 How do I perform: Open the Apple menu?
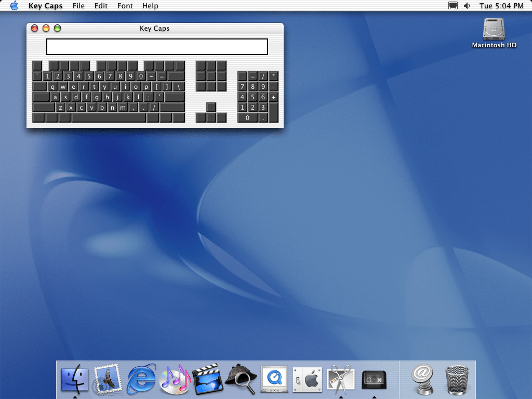[14, 6]
